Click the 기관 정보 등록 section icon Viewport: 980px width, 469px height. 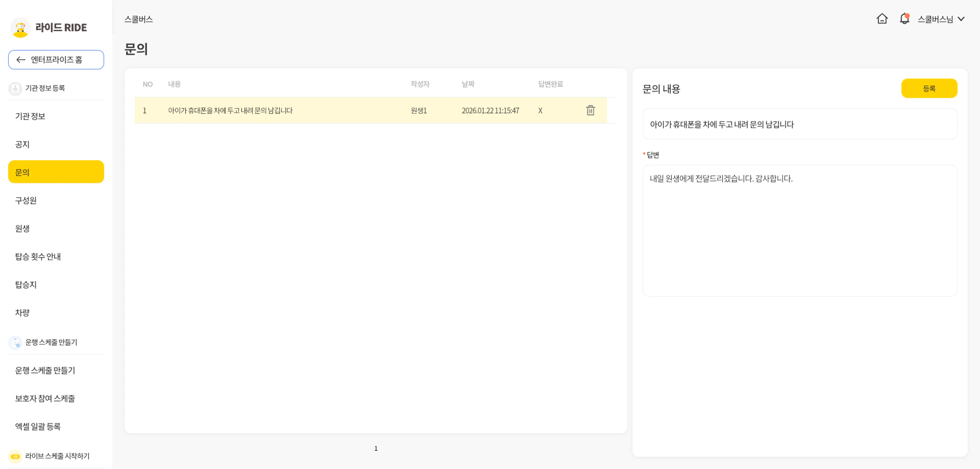tap(15, 88)
